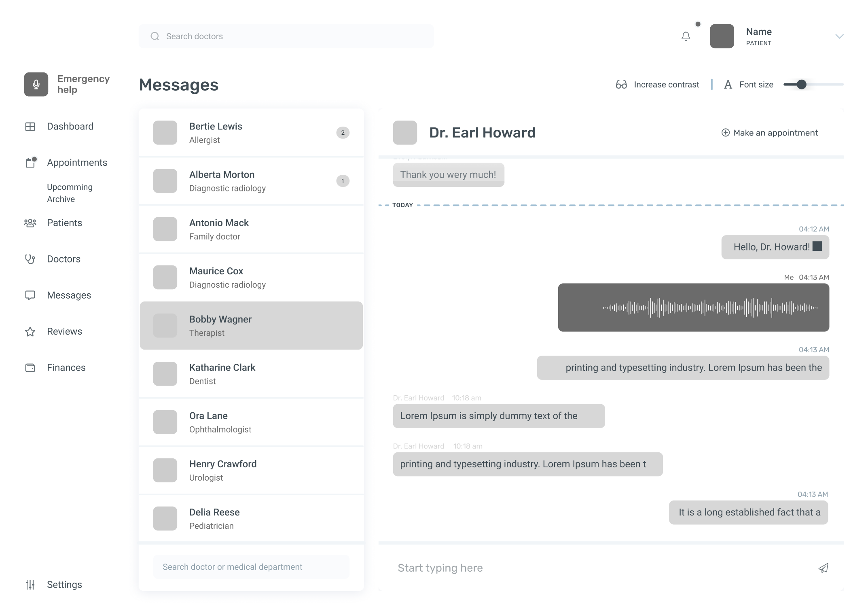This screenshot has height=615, width=868.
Task: Click the Emergency help microphone icon
Action: (36, 84)
